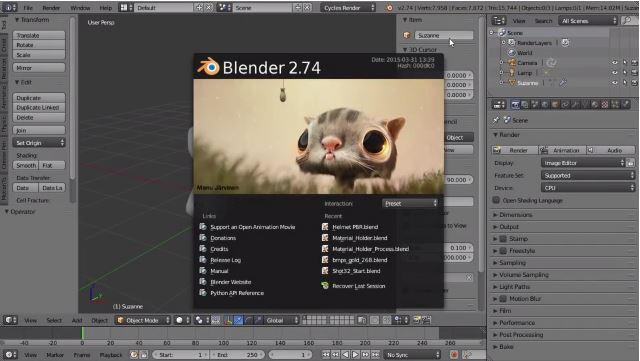Screen dimensions: 640x361
Task: Click the Outliner editor type icon
Action: (x=499, y=20)
